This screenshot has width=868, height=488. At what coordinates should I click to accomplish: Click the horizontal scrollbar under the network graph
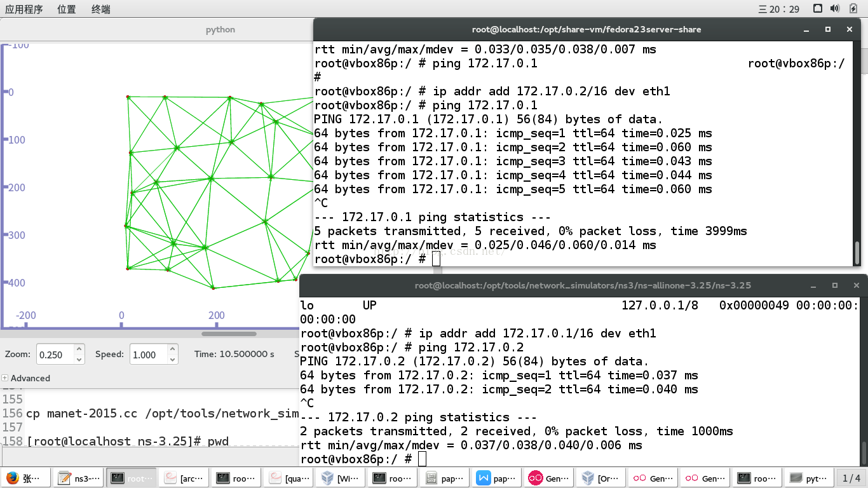point(229,334)
